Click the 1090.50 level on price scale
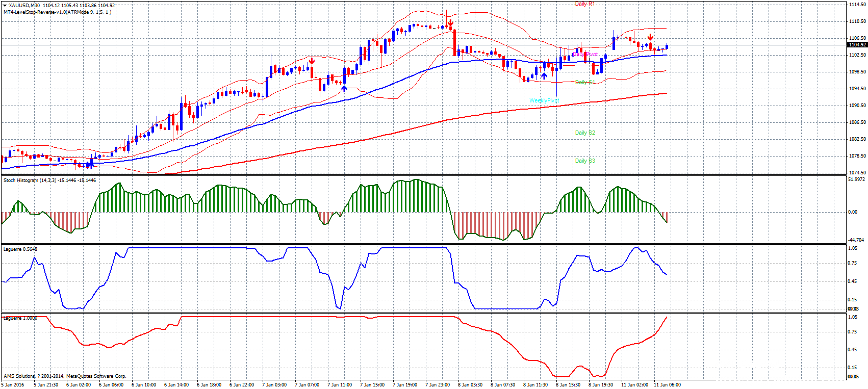Screen dimensions: 868x389 tap(857, 106)
